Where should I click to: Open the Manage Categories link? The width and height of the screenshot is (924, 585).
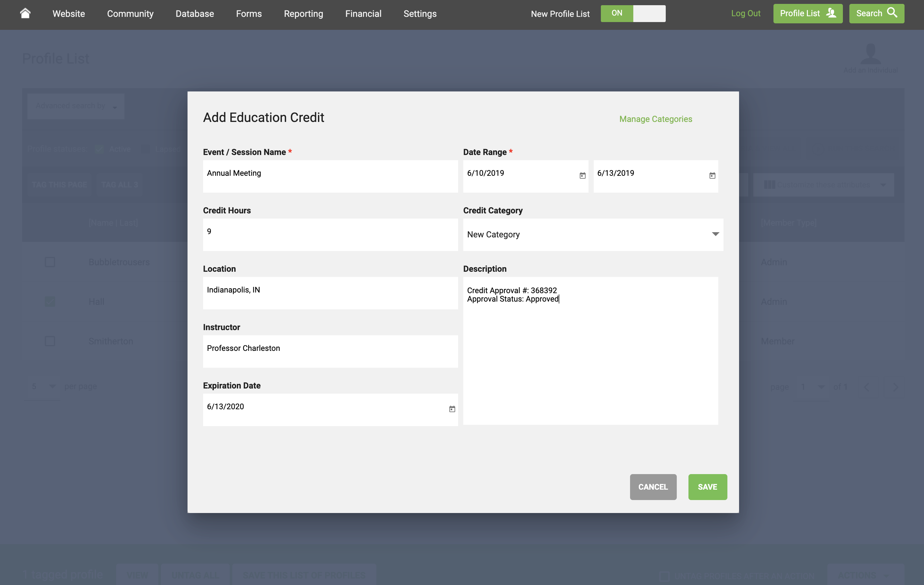[x=655, y=119]
